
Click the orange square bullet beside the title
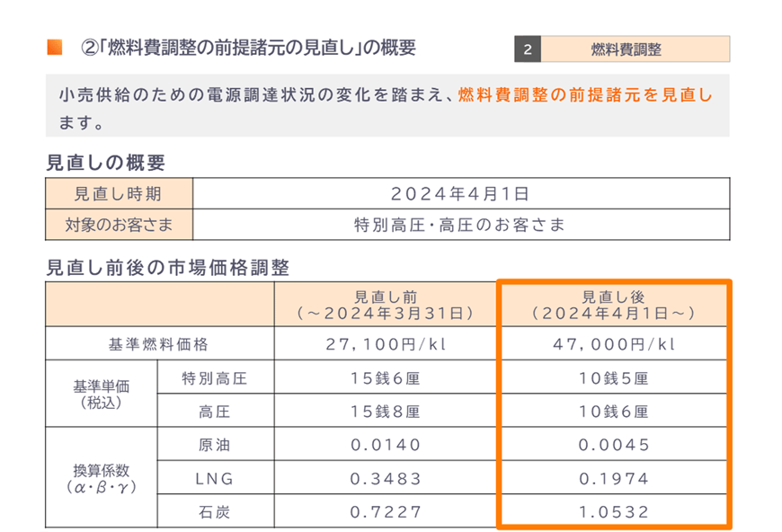(54, 47)
